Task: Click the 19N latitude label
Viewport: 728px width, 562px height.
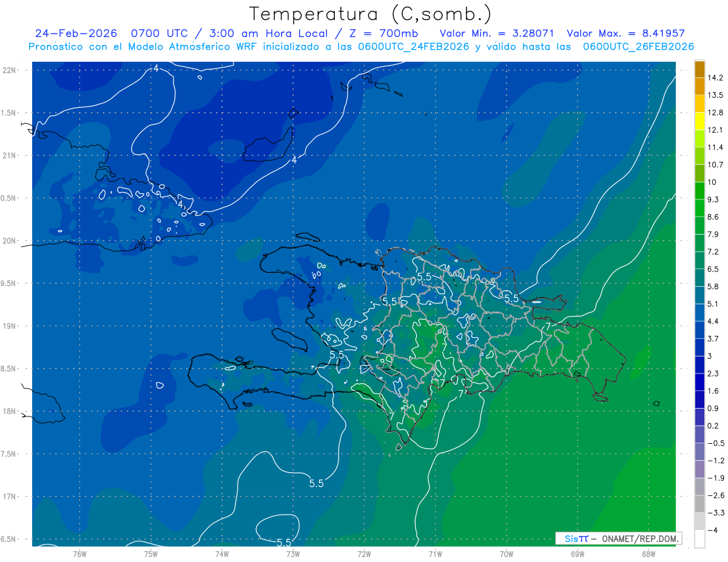Action: click(x=8, y=326)
